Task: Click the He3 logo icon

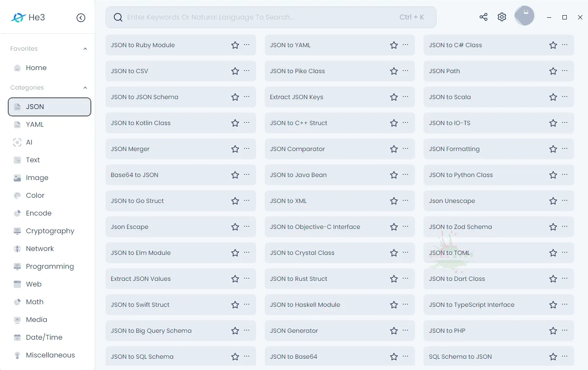Action: tap(19, 18)
